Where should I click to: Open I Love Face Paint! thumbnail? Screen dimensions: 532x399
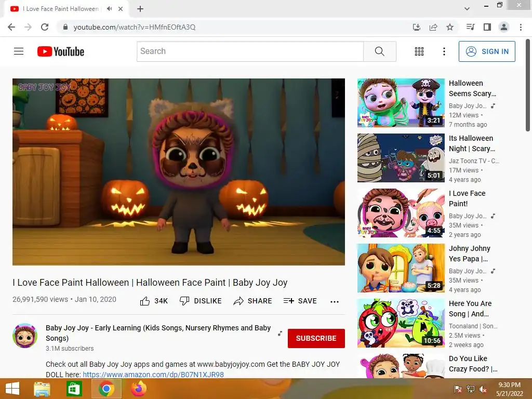pyautogui.click(x=401, y=212)
